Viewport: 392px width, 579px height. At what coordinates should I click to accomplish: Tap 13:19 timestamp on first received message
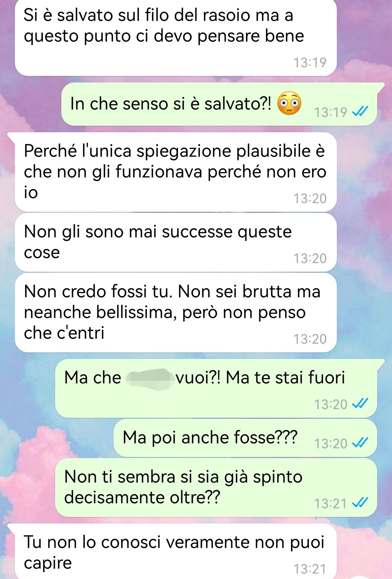point(310,62)
